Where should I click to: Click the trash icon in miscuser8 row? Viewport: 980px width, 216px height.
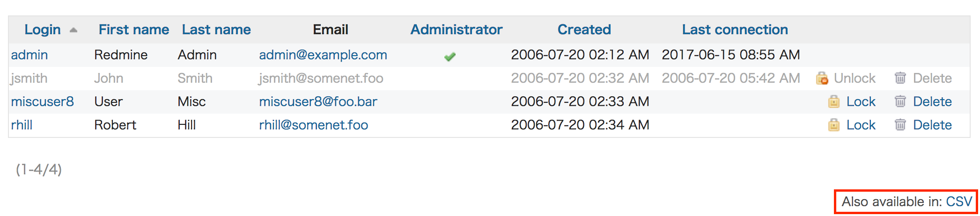[x=900, y=101]
